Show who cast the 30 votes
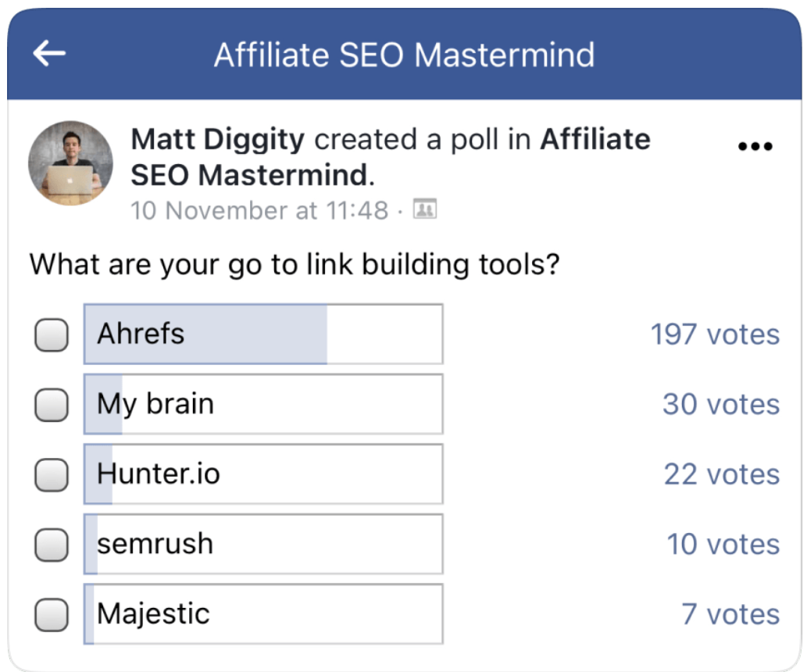This screenshot has height=672, width=807. [721, 404]
